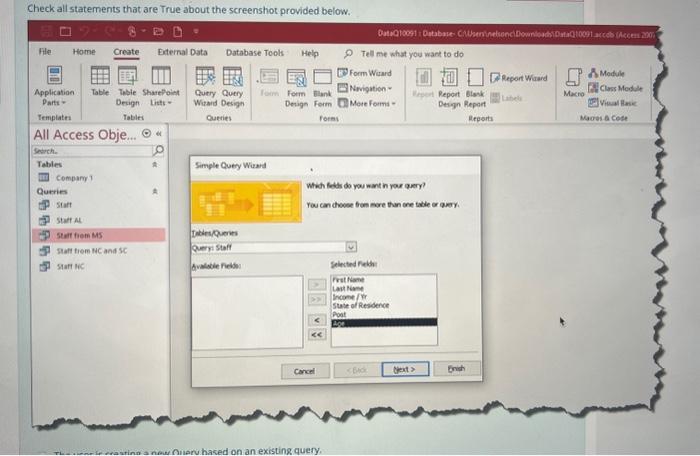Create a new Macro
The height and width of the screenshot is (456, 700).
coord(574,82)
